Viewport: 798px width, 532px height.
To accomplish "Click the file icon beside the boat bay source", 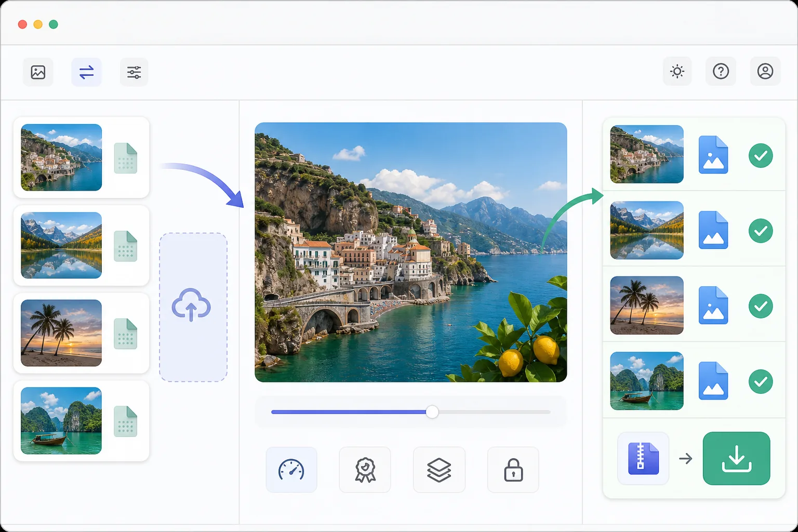I will click(x=126, y=421).
